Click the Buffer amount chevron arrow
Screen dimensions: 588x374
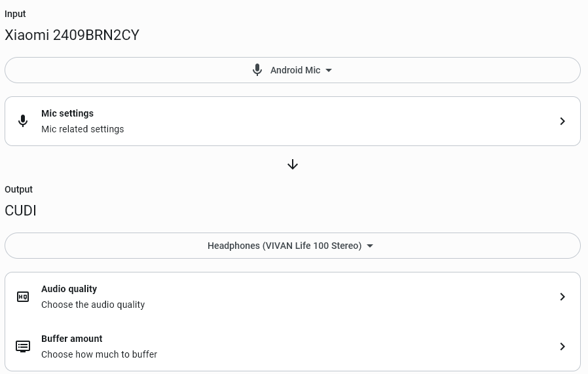[562, 346]
